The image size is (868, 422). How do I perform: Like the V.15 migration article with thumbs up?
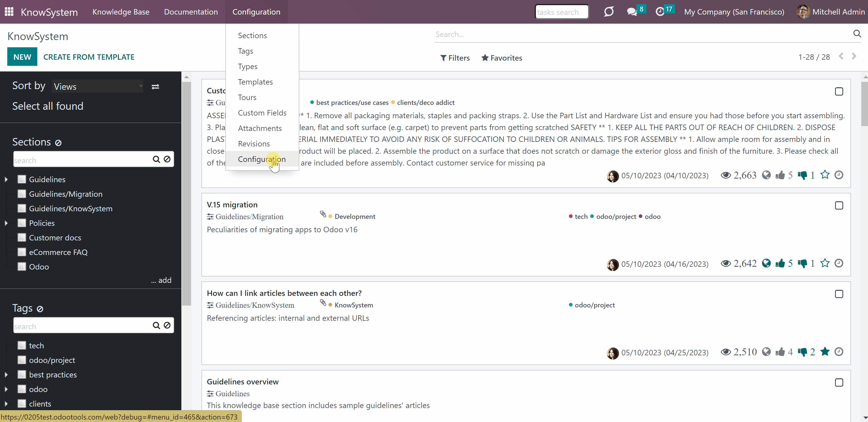point(780,263)
